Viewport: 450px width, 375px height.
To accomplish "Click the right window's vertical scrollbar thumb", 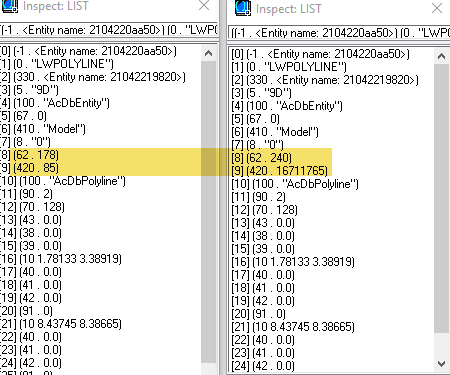I will (441, 198).
